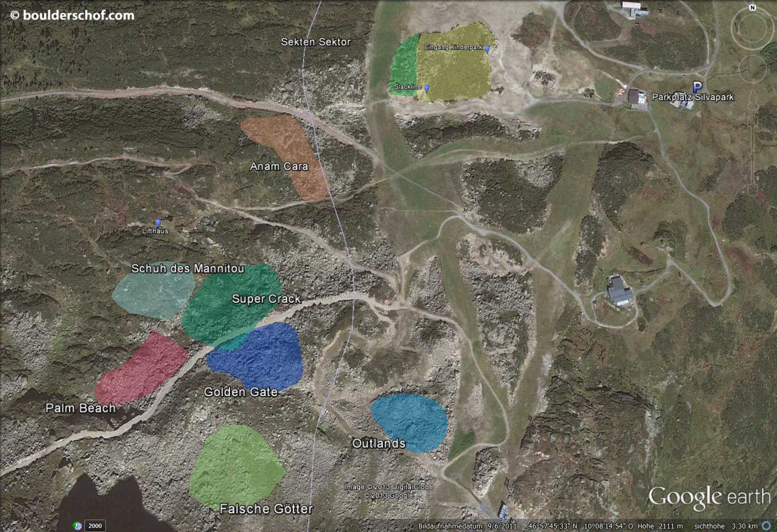Click the streaming status ring icon
This screenshot has height=532, width=777.
pyautogui.click(x=766, y=526)
